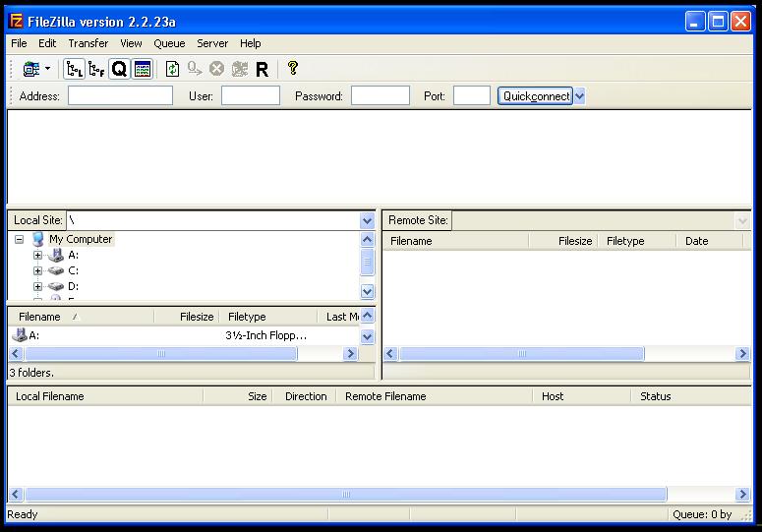The image size is (762, 532).
Task: Click the Cancel operation X icon
Action: coord(216,69)
